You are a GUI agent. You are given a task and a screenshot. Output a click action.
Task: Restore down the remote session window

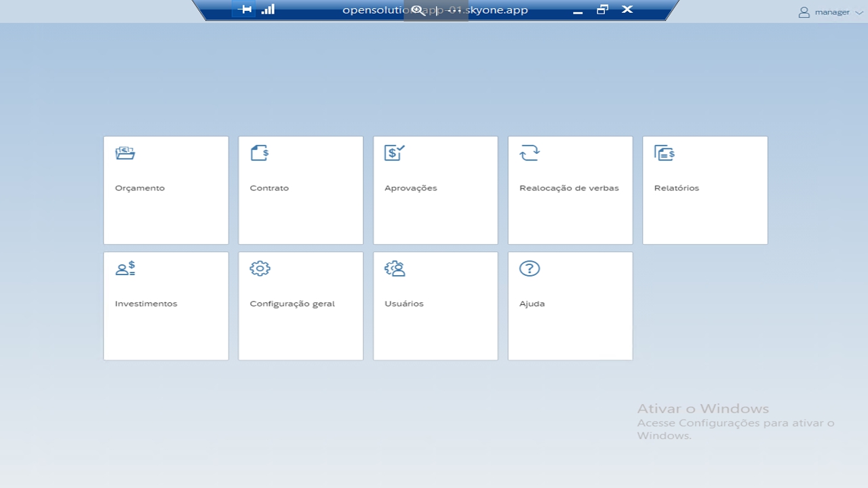pos(602,9)
